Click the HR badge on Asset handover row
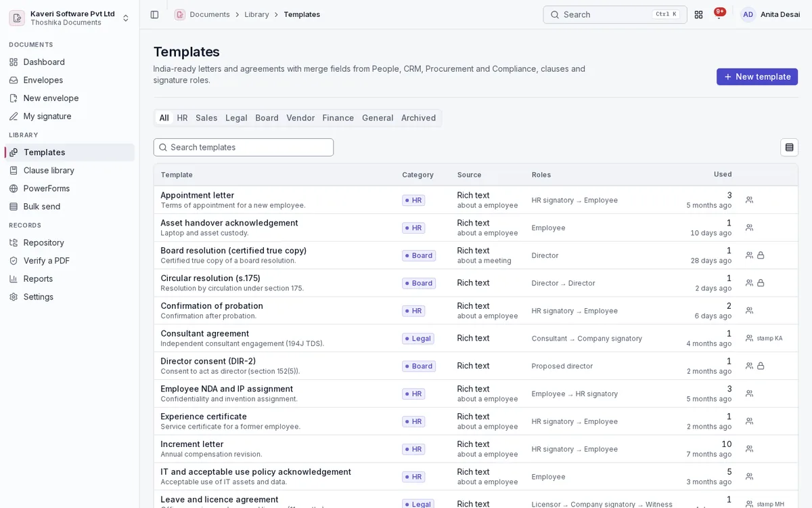The width and height of the screenshot is (812, 508). tap(413, 228)
